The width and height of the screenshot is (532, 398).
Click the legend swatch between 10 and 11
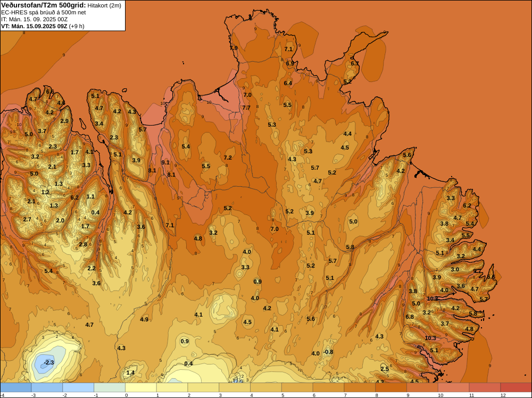454,387
